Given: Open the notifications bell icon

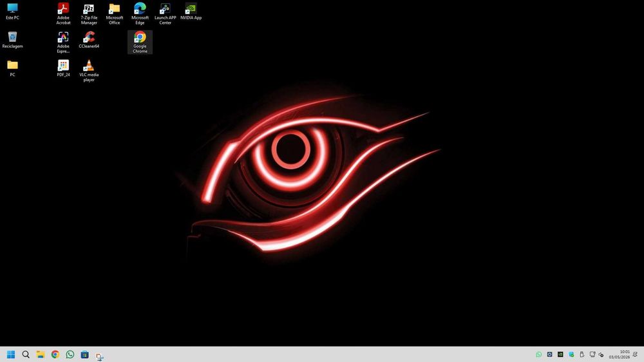Looking at the screenshot, I should point(636,354).
